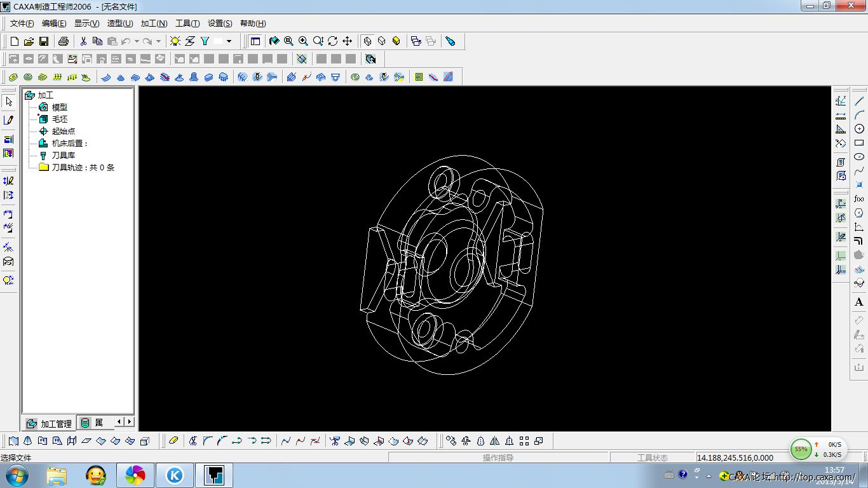Click the Pan view four-arrow icon
868x488 pixels.
[347, 41]
